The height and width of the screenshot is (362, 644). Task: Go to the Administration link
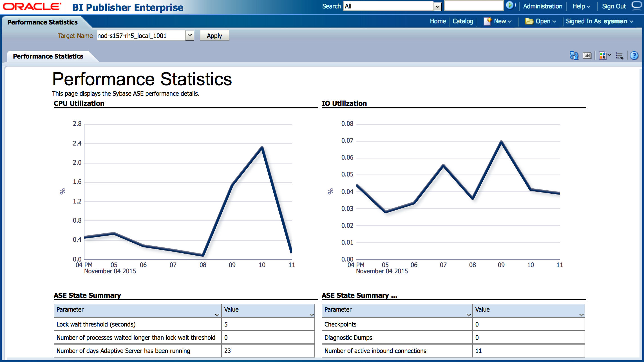point(542,6)
